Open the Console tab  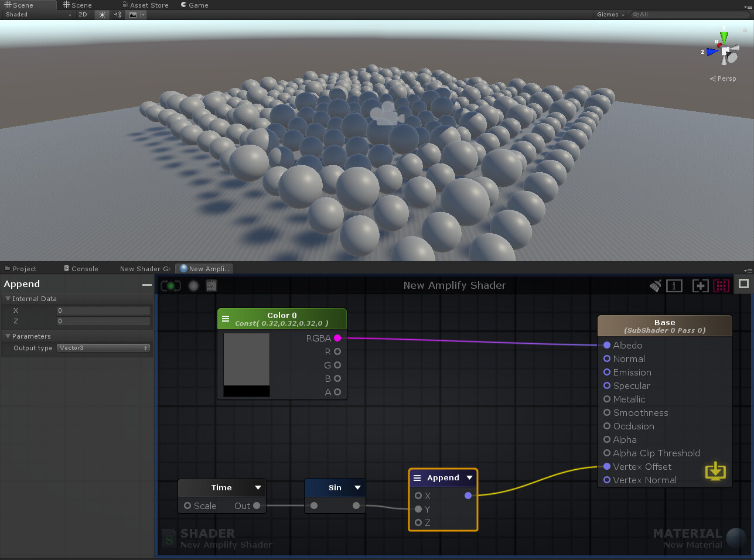(x=81, y=268)
